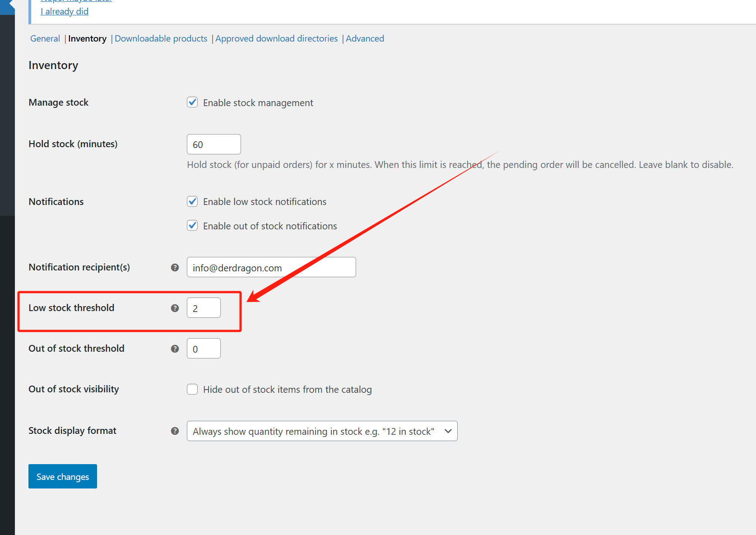
Task: Switch to the General settings tab
Action: pos(45,38)
